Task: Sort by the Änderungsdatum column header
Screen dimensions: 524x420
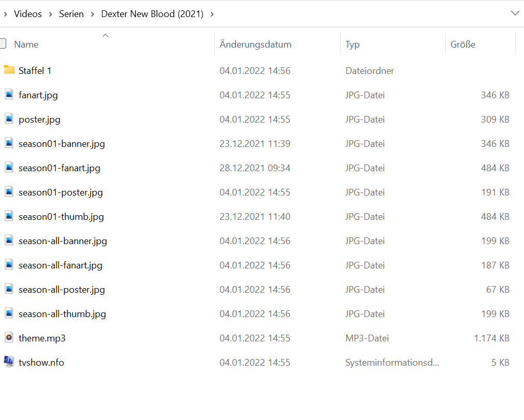Action: tap(255, 44)
